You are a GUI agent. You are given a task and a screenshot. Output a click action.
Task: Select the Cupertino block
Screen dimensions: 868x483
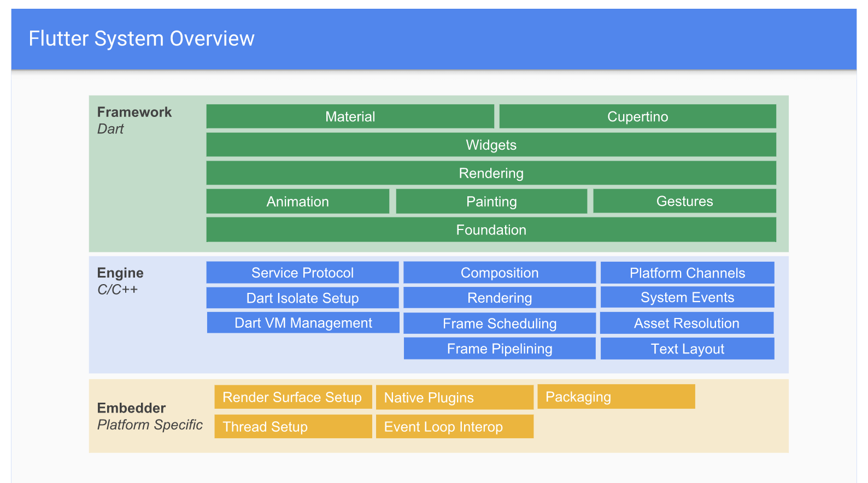click(x=638, y=116)
